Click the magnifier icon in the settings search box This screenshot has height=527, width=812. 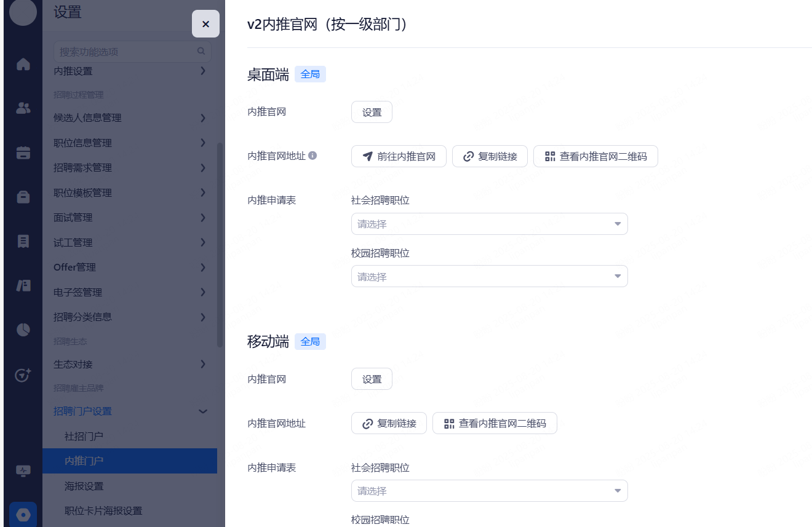click(x=201, y=52)
